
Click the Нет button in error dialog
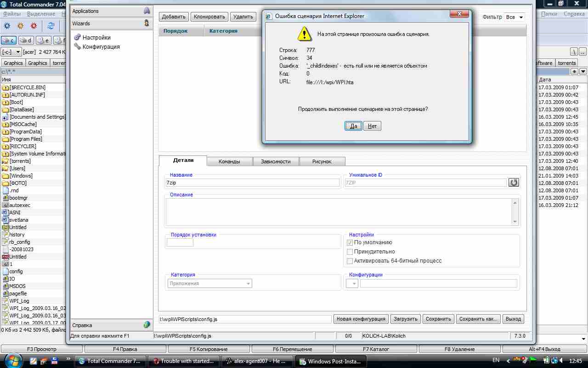coord(373,126)
